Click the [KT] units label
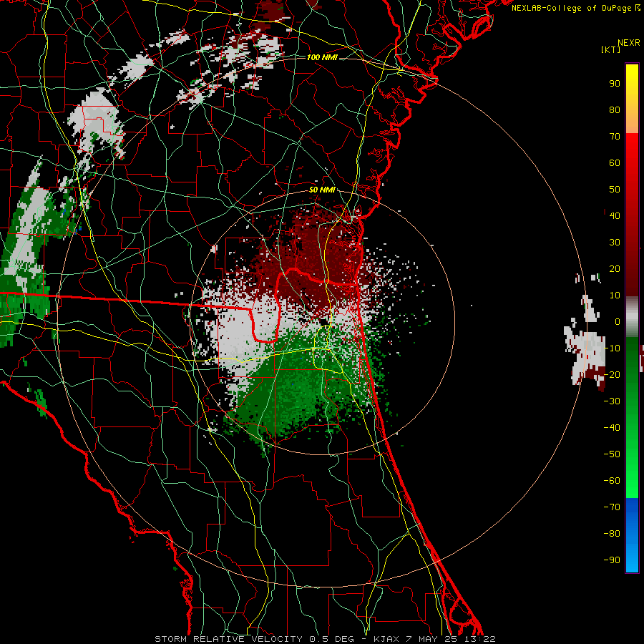 [x=611, y=49]
